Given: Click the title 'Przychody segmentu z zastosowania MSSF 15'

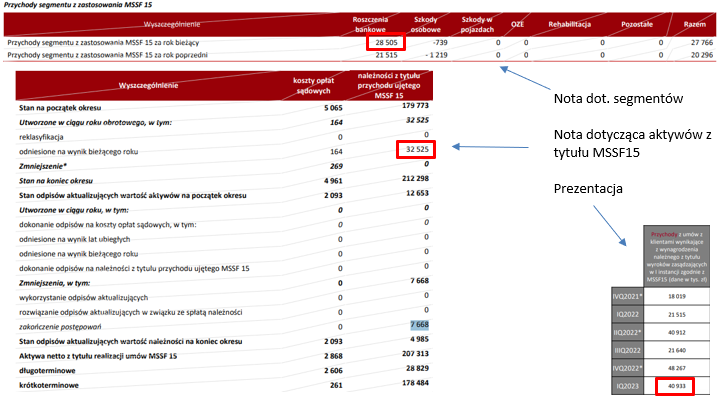Looking at the screenshot, I should click(78, 5).
